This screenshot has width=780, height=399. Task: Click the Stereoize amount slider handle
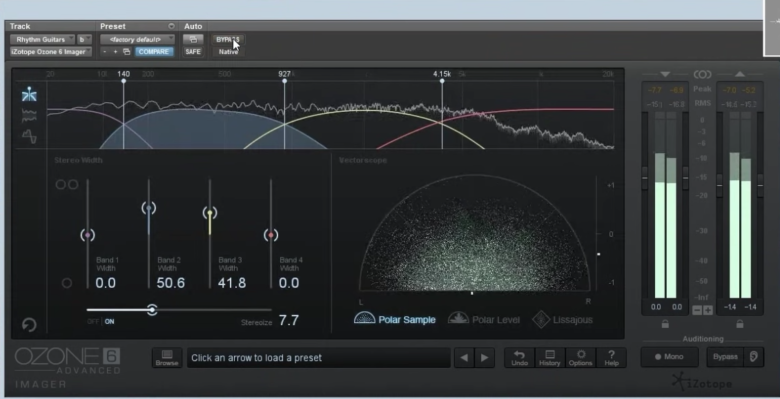152,310
